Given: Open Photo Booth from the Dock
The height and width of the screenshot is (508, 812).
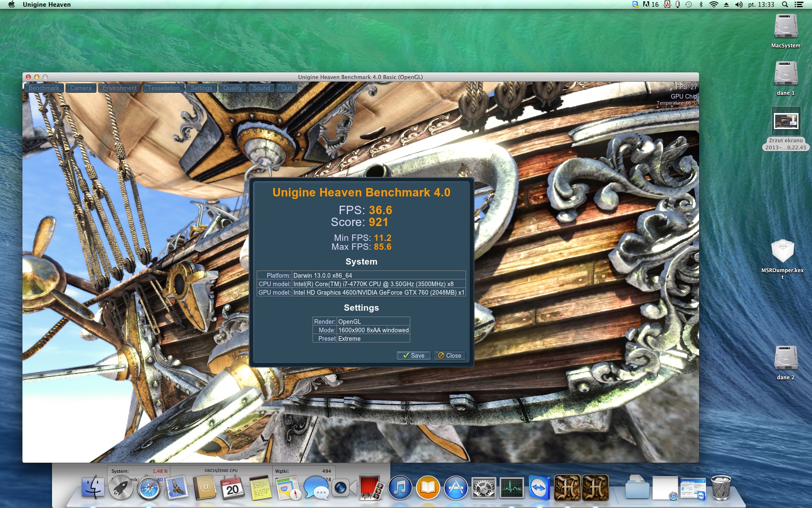Looking at the screenshot, I should (x=371, y=488).
